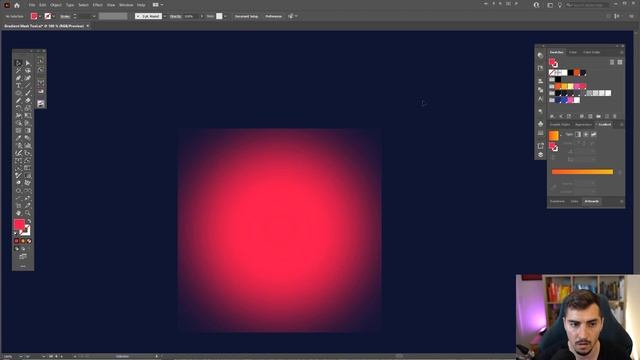Open gradient preset dropdown arrow

(561, 135)
